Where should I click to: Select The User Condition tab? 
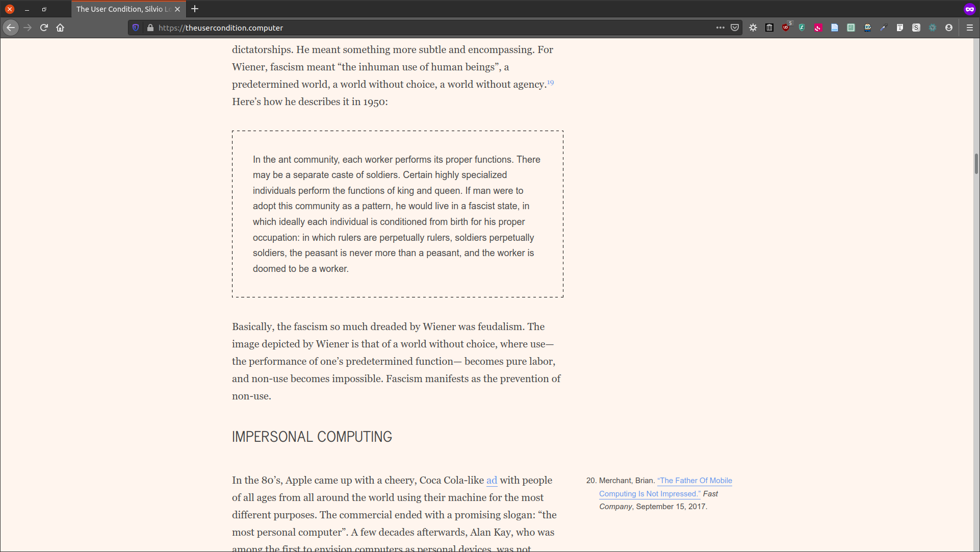pyautogui.click(x=122, y=9)
